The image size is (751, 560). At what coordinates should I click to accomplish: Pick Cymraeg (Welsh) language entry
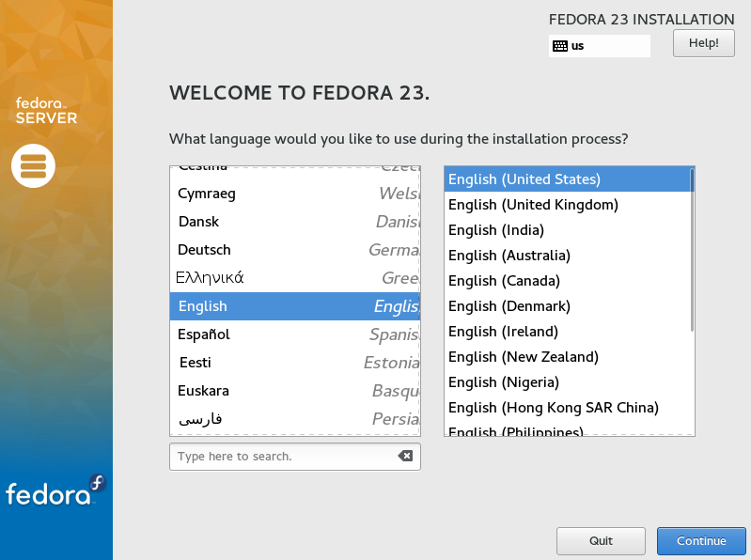pos(295,194)
